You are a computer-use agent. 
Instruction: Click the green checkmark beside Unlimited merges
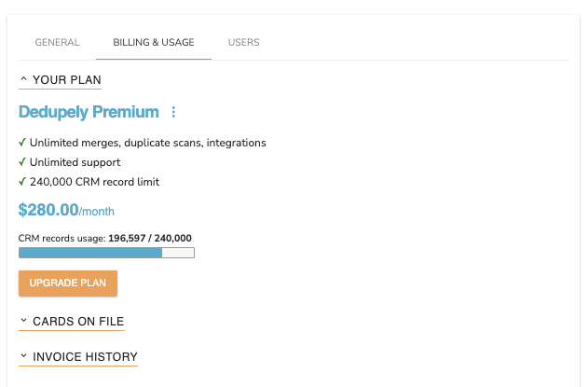tap(22, 143)
